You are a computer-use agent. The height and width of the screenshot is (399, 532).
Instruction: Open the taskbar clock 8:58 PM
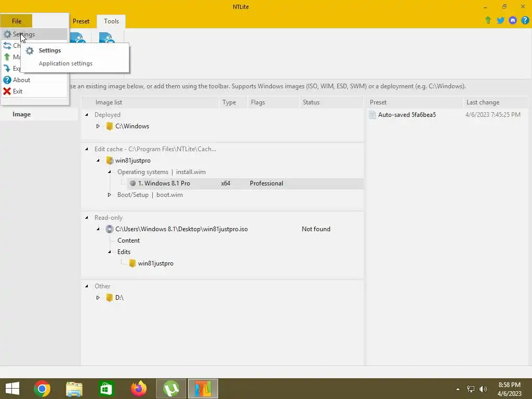coord(509,389)
